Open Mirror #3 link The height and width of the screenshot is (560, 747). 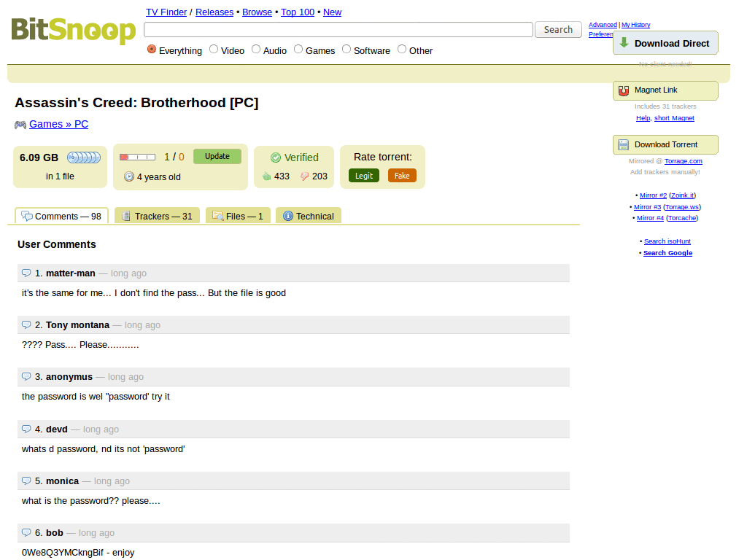point(648,207)
